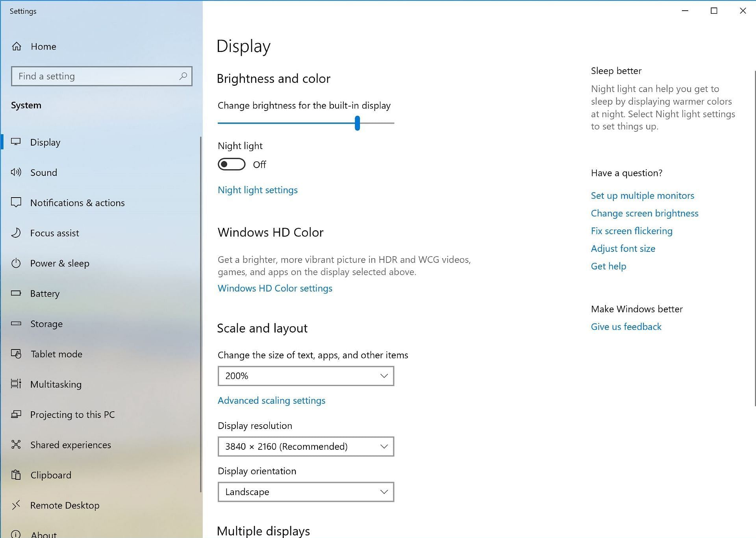756x538 pixels.
Task: Select Storage in the sidebar
Action: pos(46,324)
